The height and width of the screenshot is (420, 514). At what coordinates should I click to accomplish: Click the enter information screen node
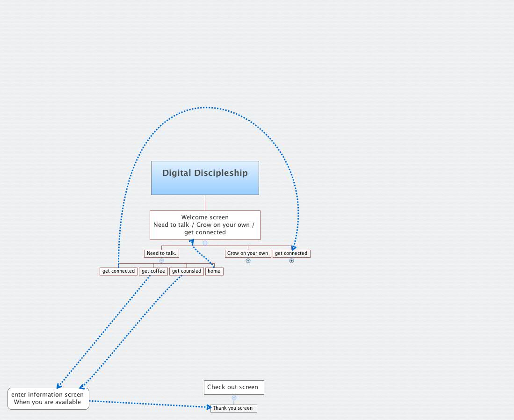[48, 398]
